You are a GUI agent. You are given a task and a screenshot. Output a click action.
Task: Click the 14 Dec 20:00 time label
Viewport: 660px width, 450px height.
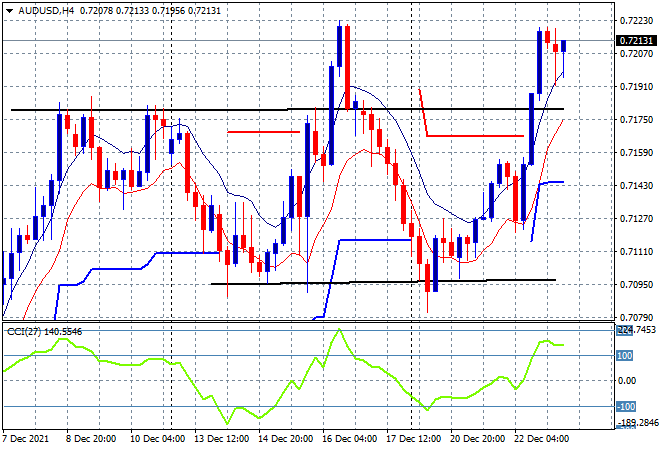285,439
